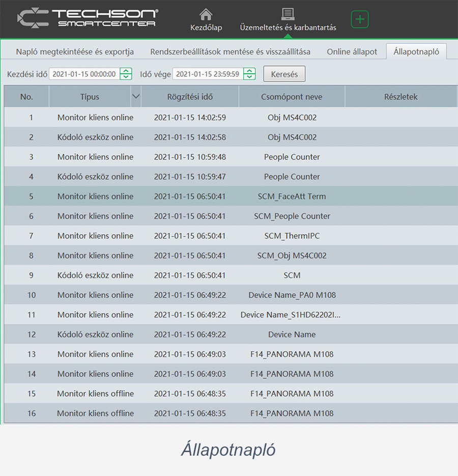Click node name "SCM" in row 9
458x476 pixels.
(x=292, y=275)
